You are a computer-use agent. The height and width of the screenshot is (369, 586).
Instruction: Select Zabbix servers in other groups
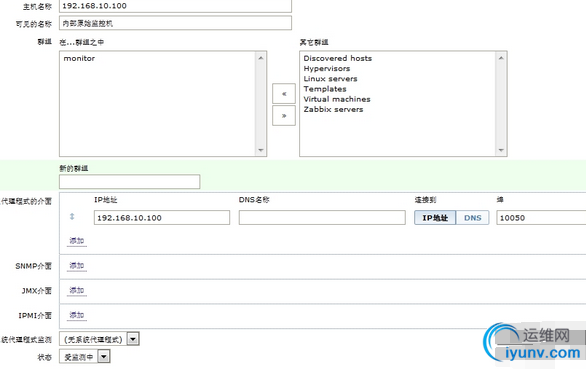pyautogui.click(x=333, y=109)
